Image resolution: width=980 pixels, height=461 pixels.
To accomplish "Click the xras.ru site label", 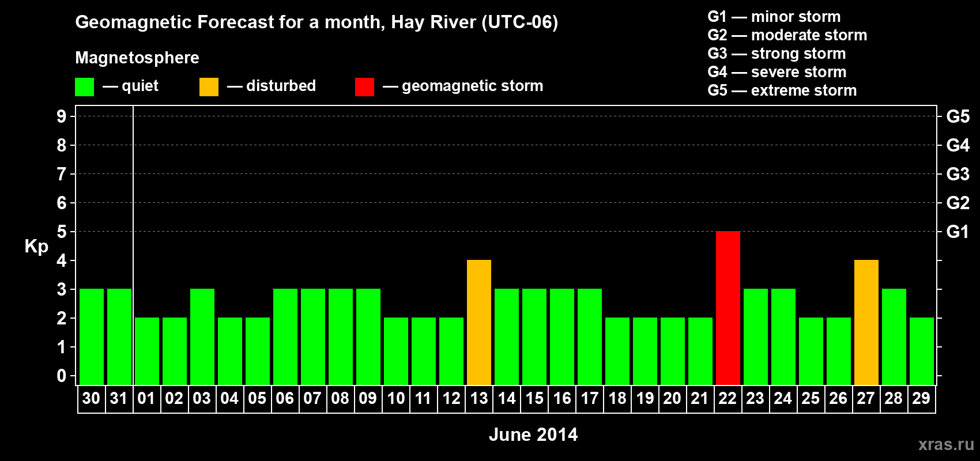I will point(946,444).
